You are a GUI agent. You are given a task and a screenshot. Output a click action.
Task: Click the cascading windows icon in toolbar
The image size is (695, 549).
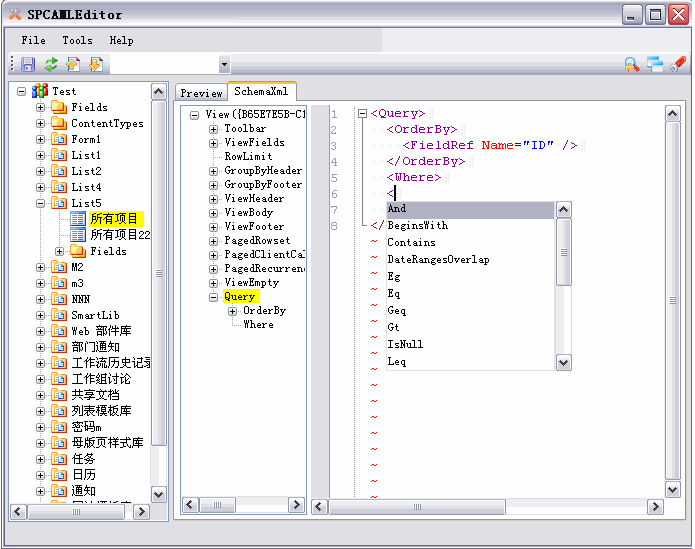[x=655, y=65]
